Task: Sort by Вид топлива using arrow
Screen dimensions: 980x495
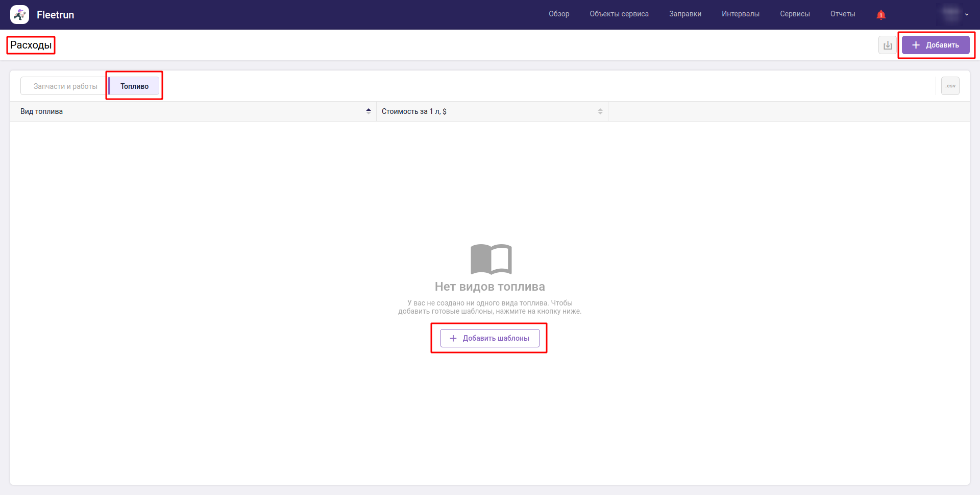Action: (x=369, y=111)
